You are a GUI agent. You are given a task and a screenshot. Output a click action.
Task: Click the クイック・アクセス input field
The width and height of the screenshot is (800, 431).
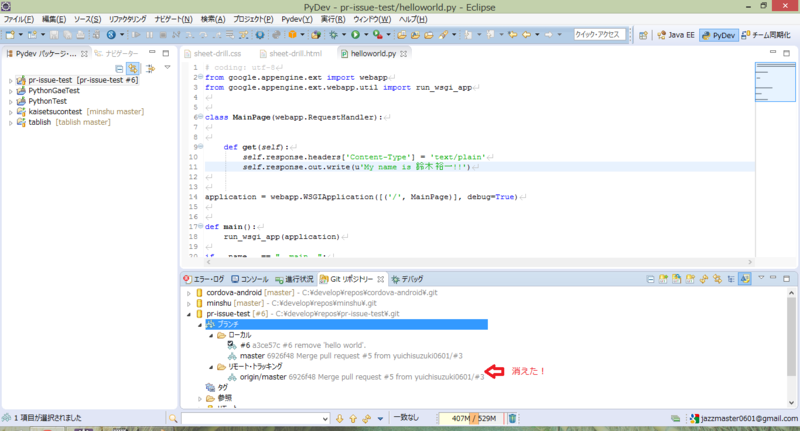tap(599, 35)
